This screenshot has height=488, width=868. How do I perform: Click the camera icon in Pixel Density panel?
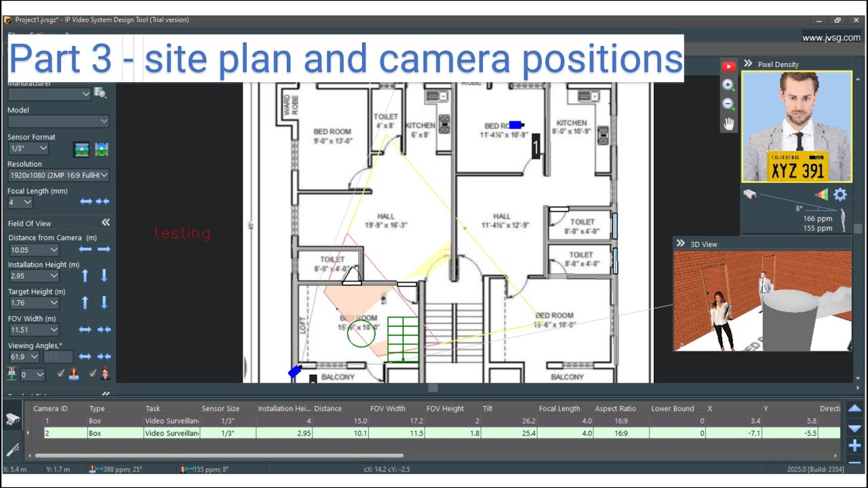coord(749,195)
